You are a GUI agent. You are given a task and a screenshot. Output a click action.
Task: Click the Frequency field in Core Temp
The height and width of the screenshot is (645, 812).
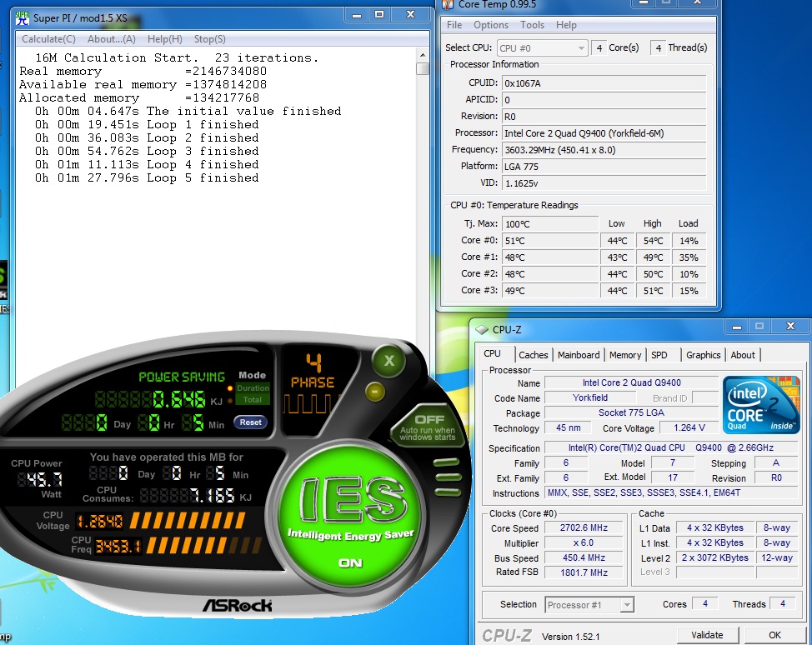point(604,150)
